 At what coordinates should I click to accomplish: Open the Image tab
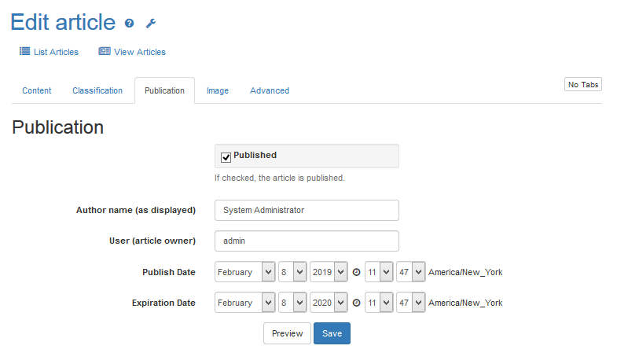pos(218,90)
